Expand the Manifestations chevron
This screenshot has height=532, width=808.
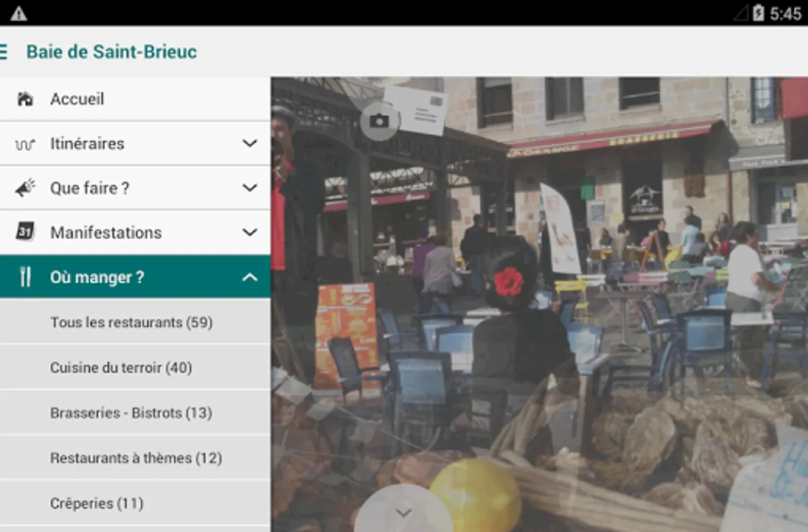250,232
